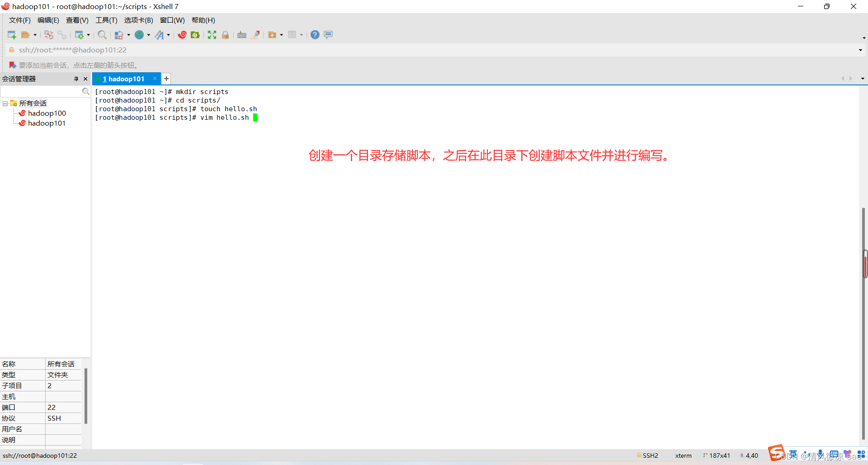
Task: Open the color scheme icon
Action: pos(119,35)
